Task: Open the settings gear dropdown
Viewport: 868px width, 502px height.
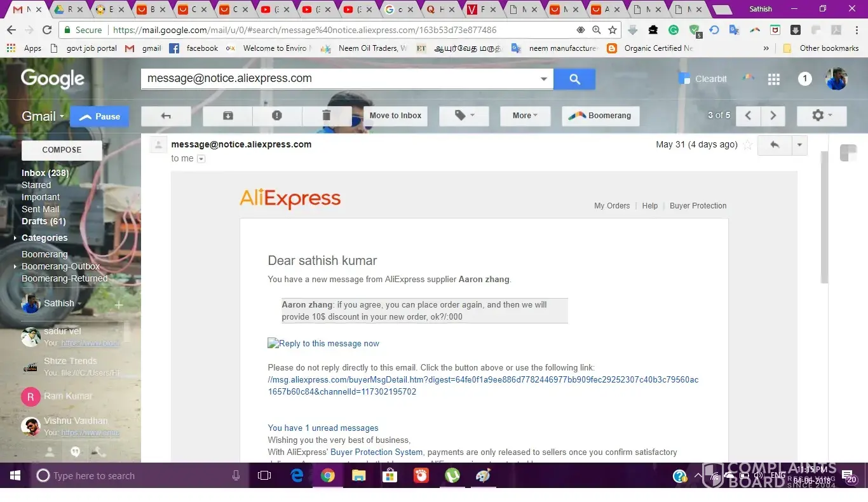Action: (x=820, y=116)
